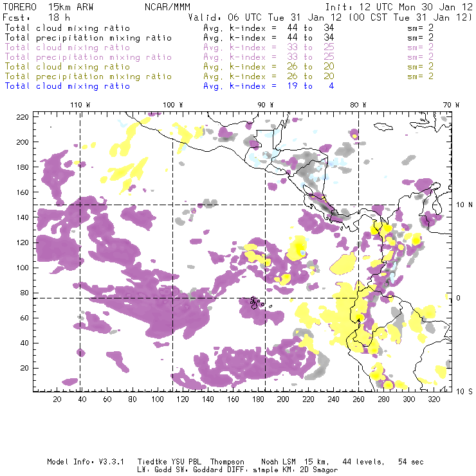The width and height of the screenshot is (476, 476).
Task: Click the x-axis tick label "320"
Action: (434, 399)
